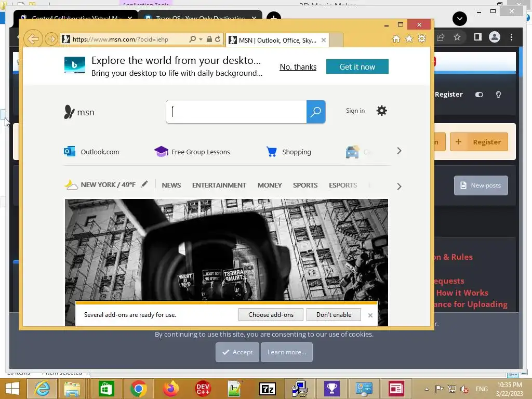Click the Get it now button
532x399 pixels.
(x=357, y=66)
